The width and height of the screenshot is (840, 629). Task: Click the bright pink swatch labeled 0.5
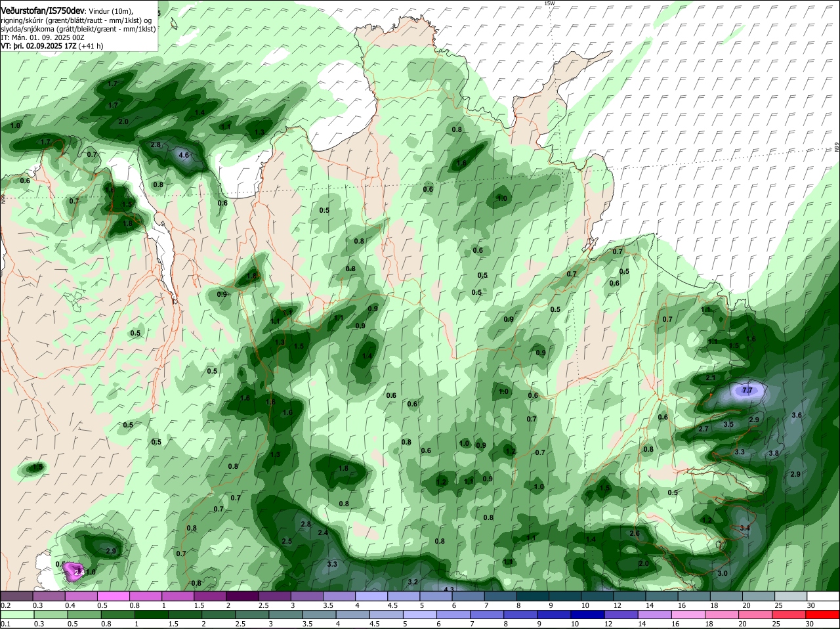[114, 596]
